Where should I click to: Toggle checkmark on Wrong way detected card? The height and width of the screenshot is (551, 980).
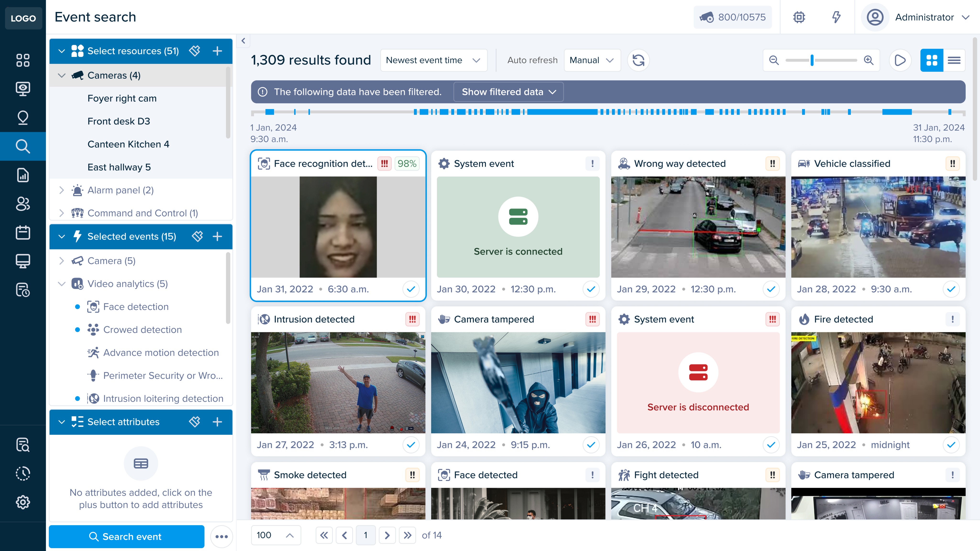(771, 289)
